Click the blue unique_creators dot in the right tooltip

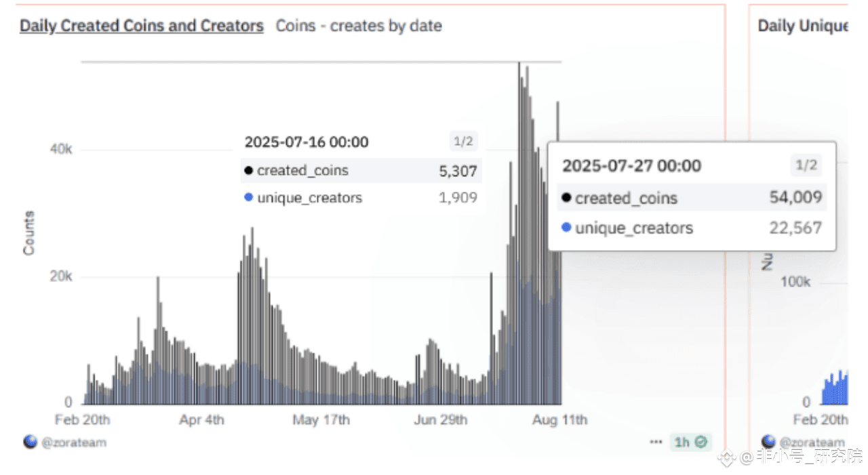pos(566,228)
